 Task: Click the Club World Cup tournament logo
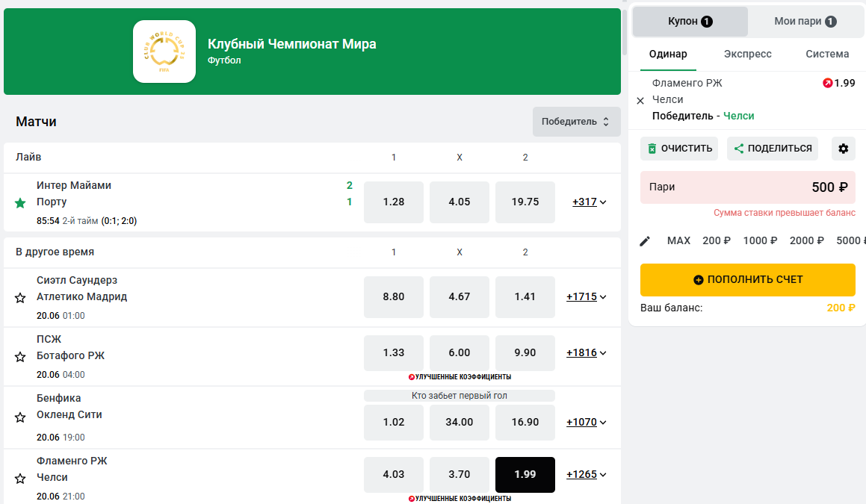click(164, 52)
